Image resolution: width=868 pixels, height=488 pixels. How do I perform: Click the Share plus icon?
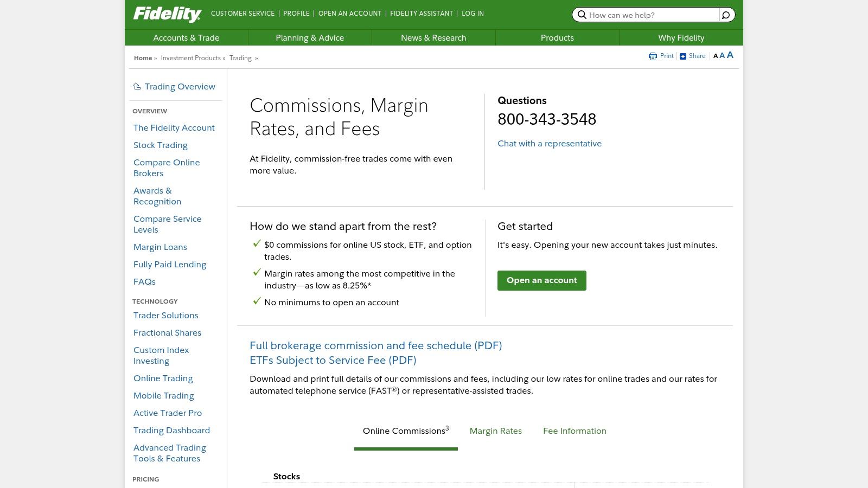point(683,56)
